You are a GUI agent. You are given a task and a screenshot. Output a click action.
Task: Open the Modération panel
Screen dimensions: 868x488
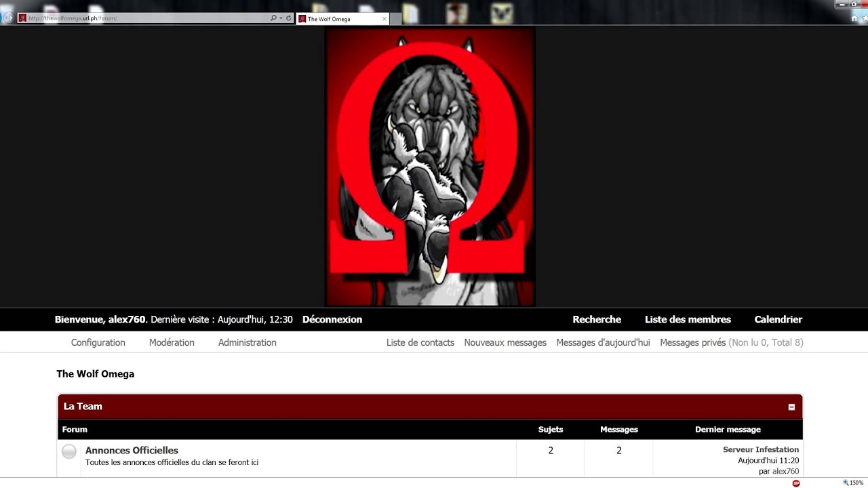(172, 343)
